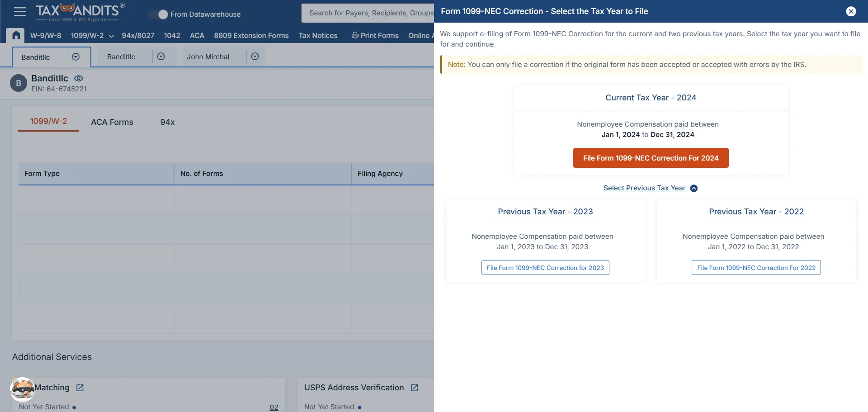This screenshot has width=868, height=412.
Task: Open the 8809 Extension Forms menu
Action: [251, 36]
